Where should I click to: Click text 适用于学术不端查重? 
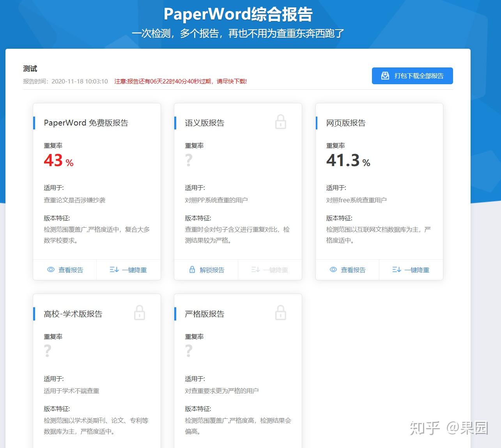tap(71, 391)
